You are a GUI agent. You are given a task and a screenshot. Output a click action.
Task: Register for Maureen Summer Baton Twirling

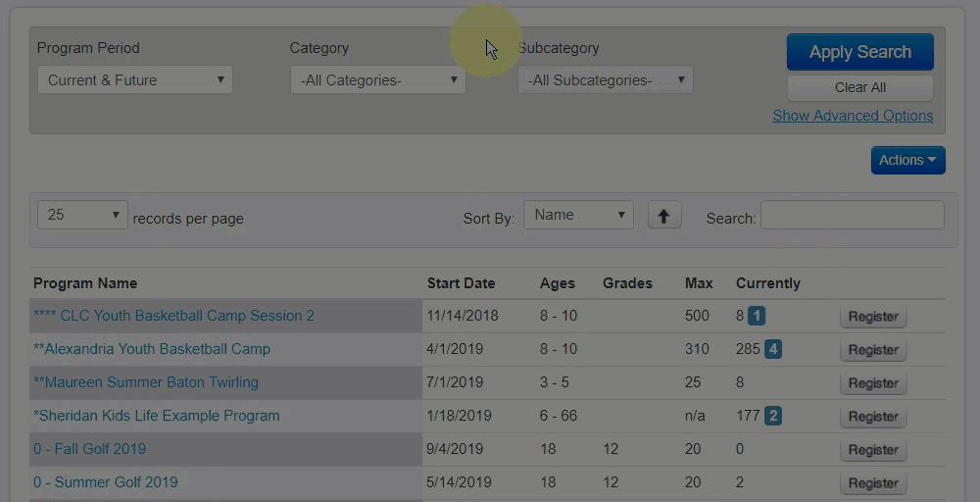click(x=873, y=383)
